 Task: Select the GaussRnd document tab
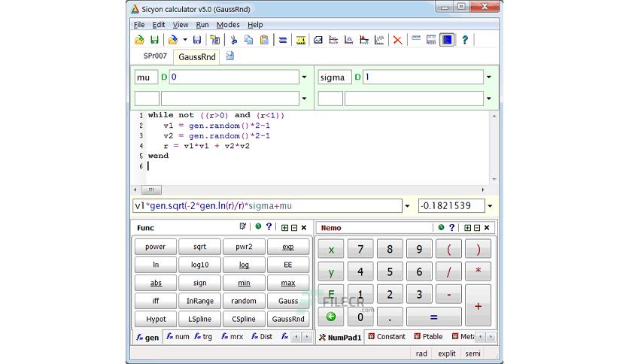click(x=197, y=57)
